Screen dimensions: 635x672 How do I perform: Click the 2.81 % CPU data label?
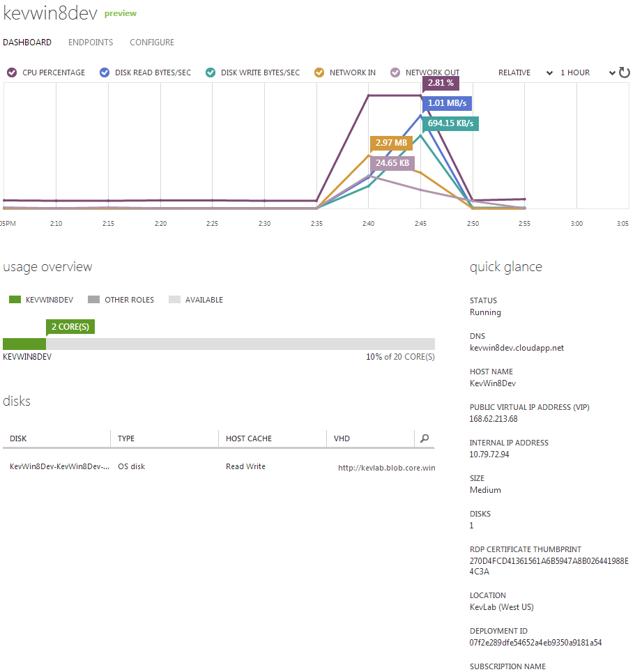[441, 83]
